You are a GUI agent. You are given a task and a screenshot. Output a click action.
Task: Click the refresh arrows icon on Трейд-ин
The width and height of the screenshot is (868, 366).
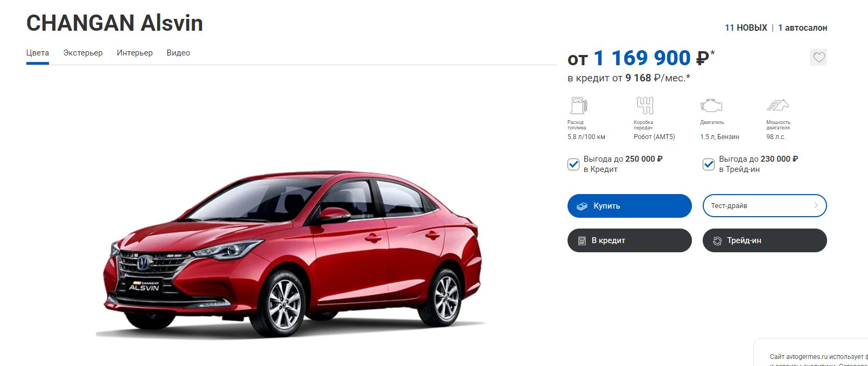coord(717,241)
